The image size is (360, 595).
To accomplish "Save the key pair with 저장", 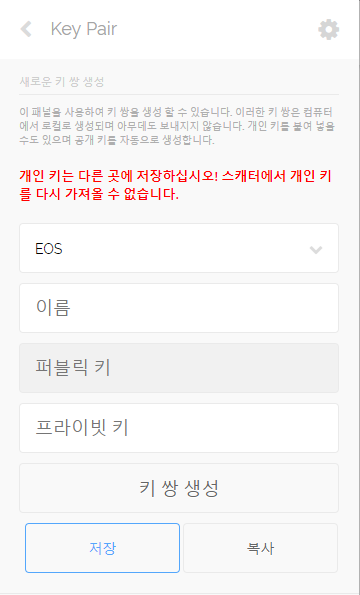I will (102, 548).
